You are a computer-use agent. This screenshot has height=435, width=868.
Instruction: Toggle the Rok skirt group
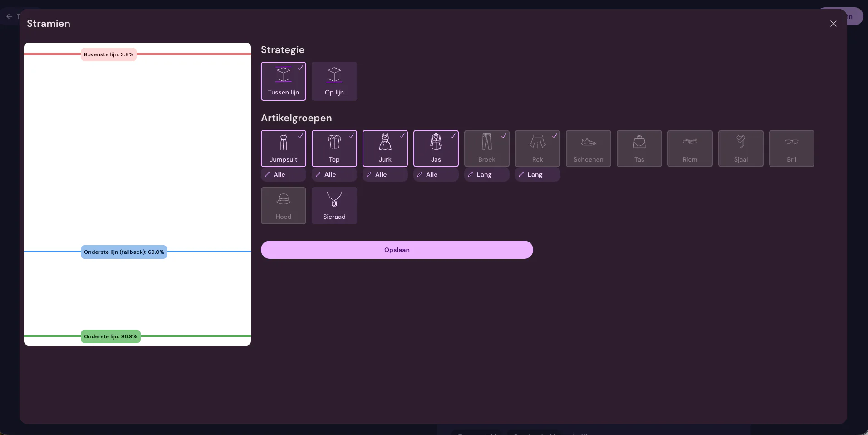538,148
